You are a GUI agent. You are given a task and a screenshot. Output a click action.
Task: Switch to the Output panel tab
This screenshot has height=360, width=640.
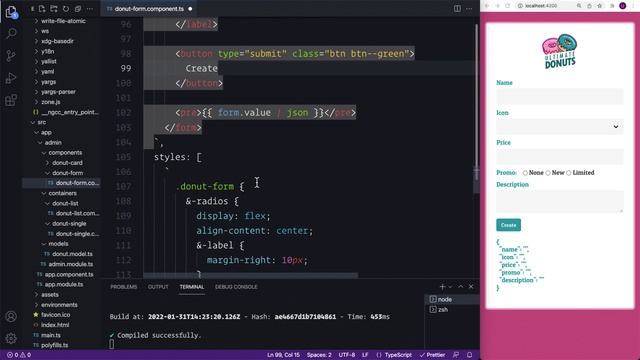pos(158,287)
